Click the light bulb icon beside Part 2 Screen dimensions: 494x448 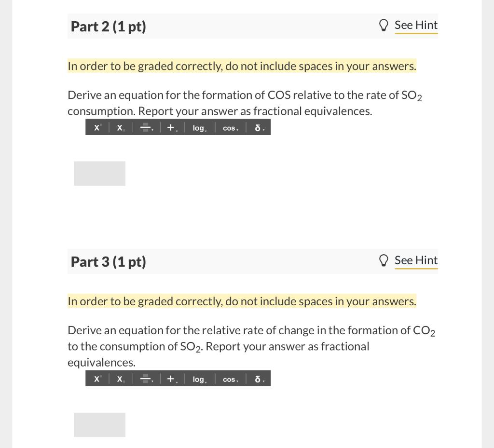(384, 25)
